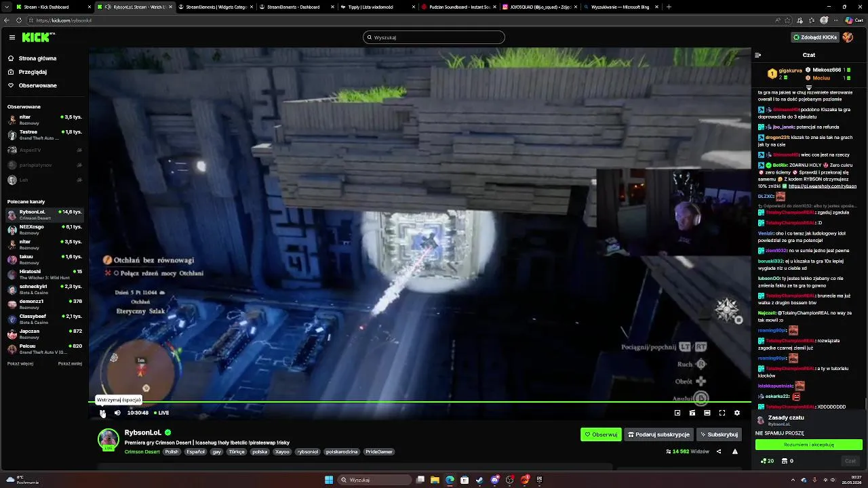Click Crimson Desert category link

click(142, 451)
